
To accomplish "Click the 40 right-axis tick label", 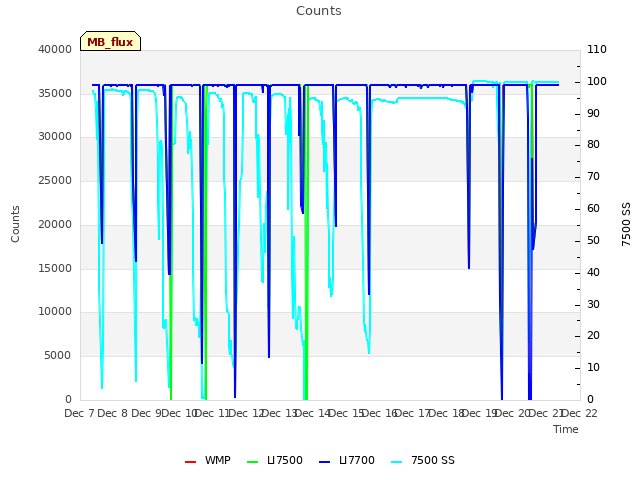I will coord(593,272).
